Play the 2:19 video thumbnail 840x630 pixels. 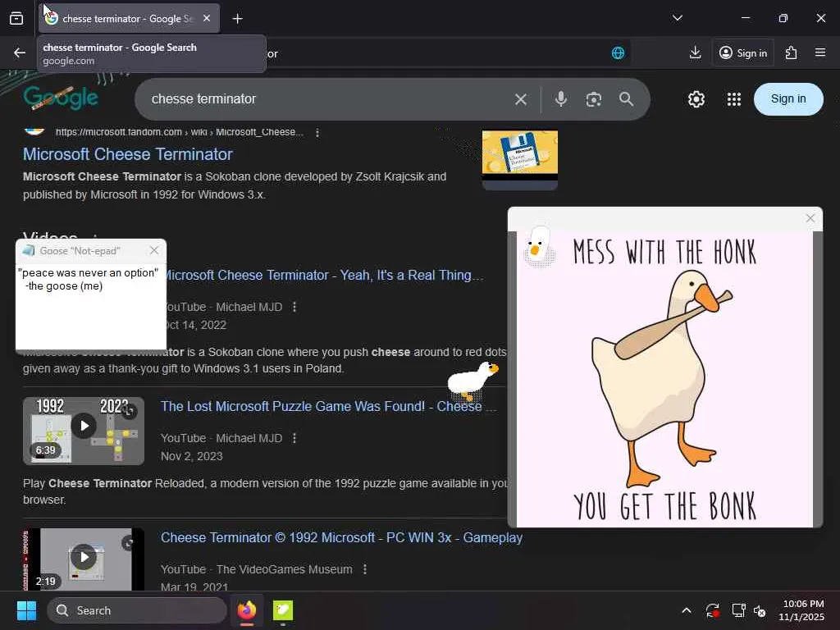(84, 559)
